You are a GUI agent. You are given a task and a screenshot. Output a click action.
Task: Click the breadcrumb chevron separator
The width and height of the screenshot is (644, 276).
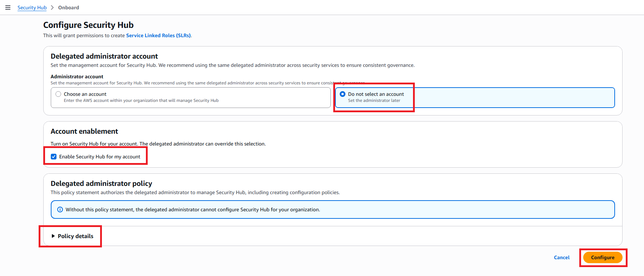(52, 8)
